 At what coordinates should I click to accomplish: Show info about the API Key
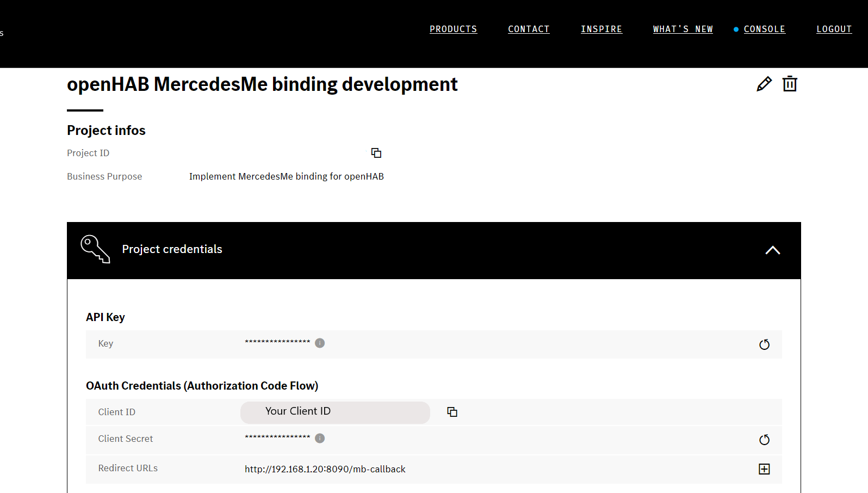(320, 343)
